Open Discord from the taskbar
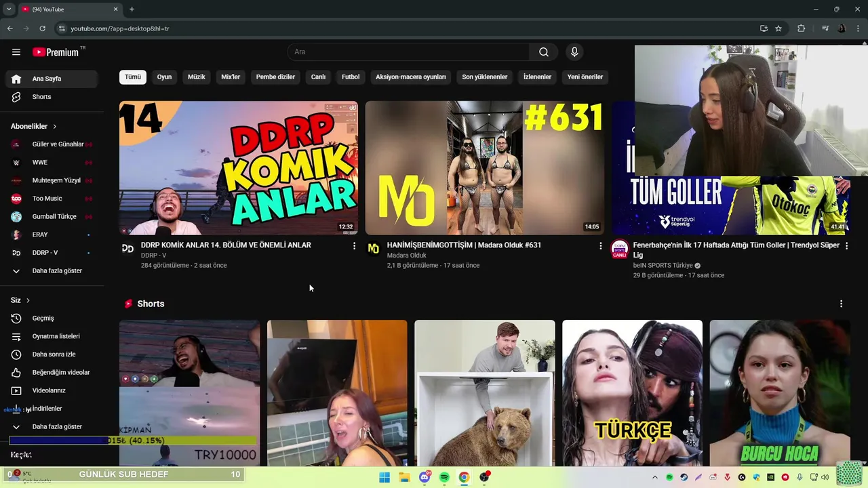868x488 pixels. (425, 477)
